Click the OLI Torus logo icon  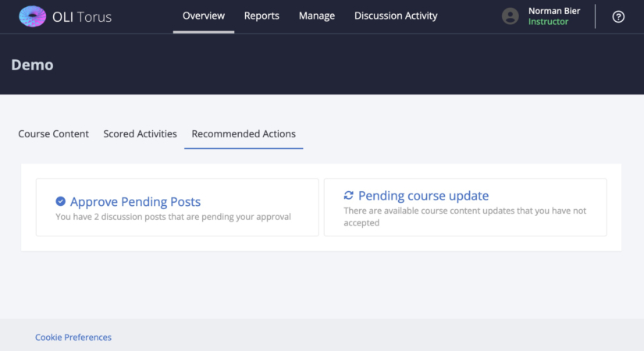pyautogui.click(x=33, y=16)
